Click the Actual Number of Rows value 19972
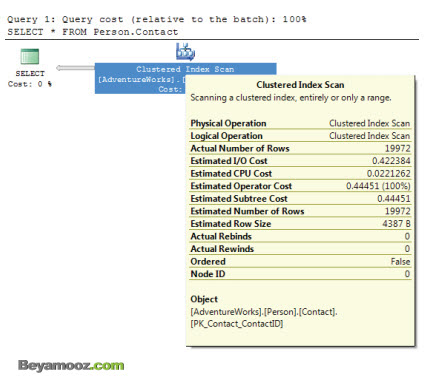Image resolution: width=426 pixels, height=388 pixels. 398,149
